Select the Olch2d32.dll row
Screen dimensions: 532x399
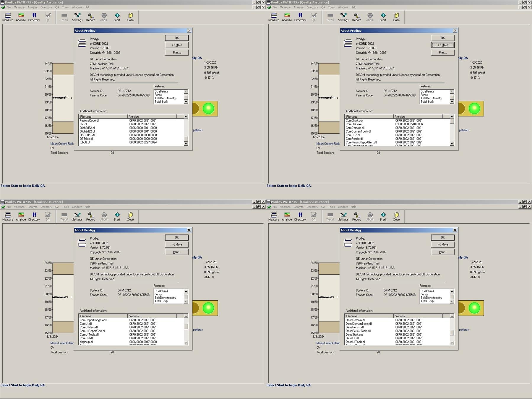click(x=131, y=128)
